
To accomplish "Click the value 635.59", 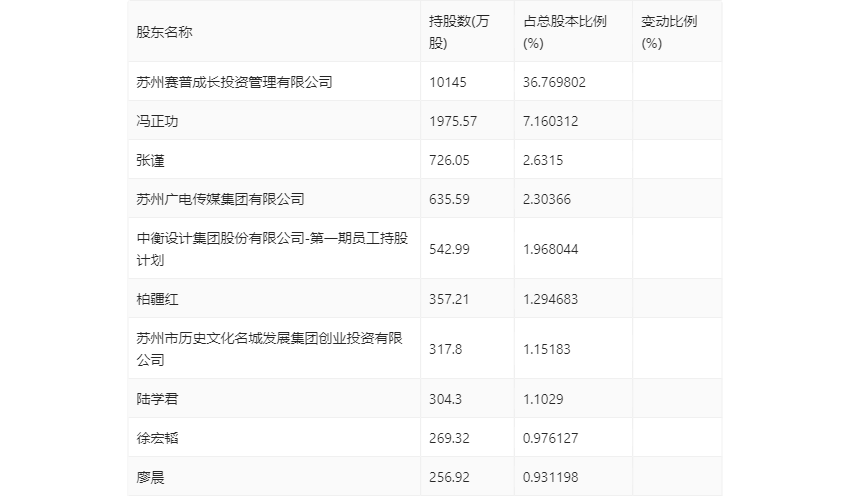I will [x=449, y=199].
